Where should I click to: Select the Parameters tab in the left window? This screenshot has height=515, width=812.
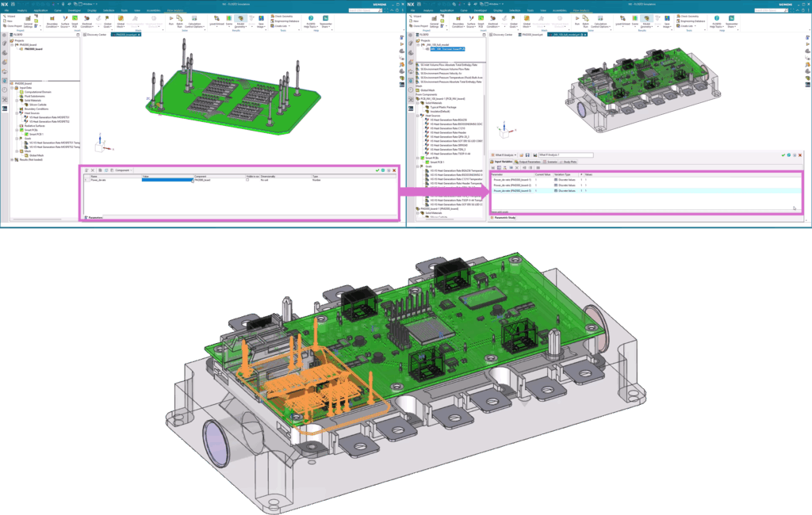94,218
